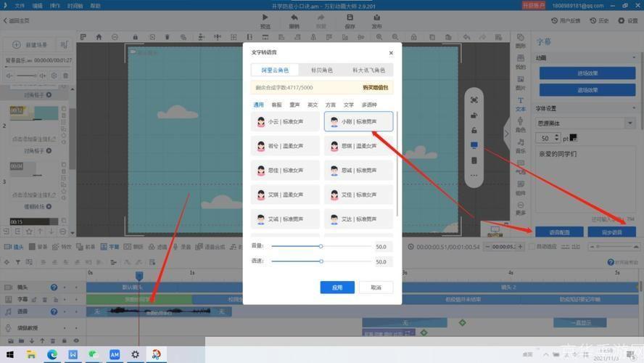The image size is (644, 363).
Task: Open the 用户反馈 feedback button
Action: (x=566, y=20)
